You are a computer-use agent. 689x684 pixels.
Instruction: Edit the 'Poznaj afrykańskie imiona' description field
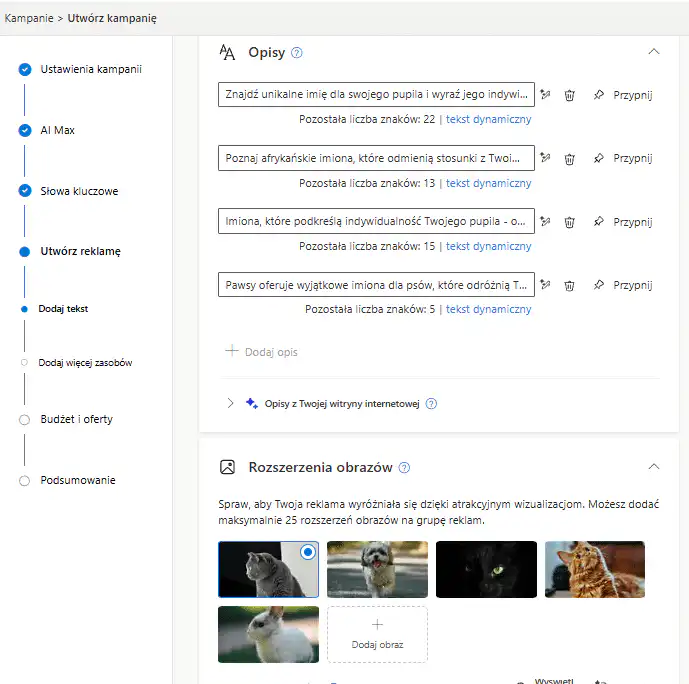pos(376,158)
